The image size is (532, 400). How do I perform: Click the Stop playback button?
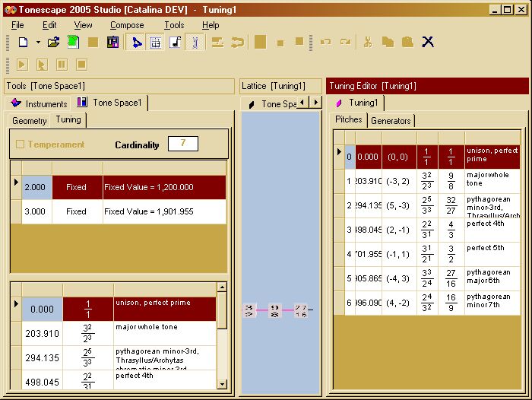(x=81, y=65)
